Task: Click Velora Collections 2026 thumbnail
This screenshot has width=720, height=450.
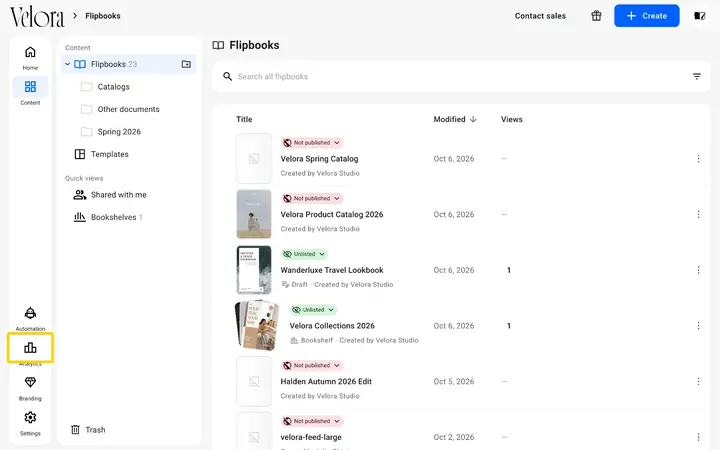Action: [257, 326]
